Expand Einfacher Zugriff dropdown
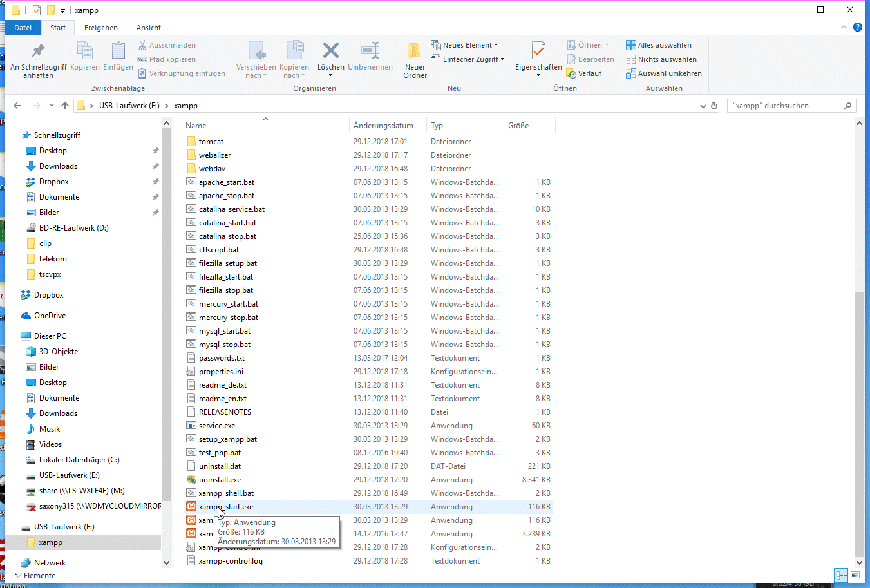 click(x=468, y=59)
